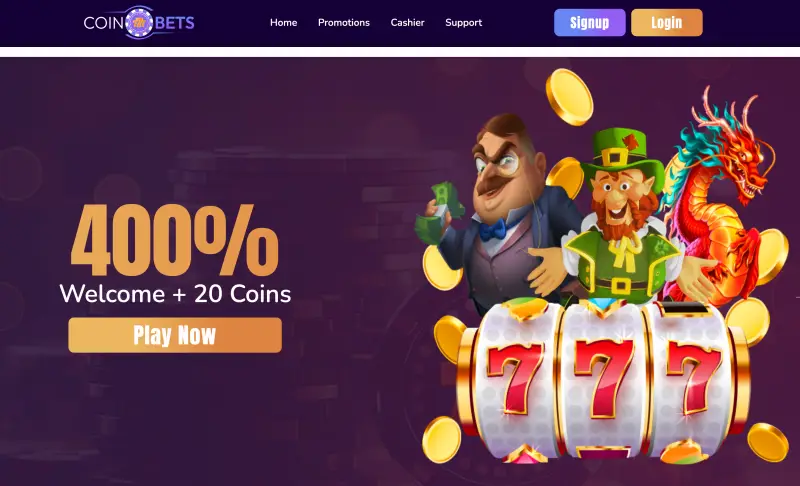Image resolution: width=800 pixels, height=486 pixels.
Task: Click the 400% bonus headline
Action: pos(174,240)
